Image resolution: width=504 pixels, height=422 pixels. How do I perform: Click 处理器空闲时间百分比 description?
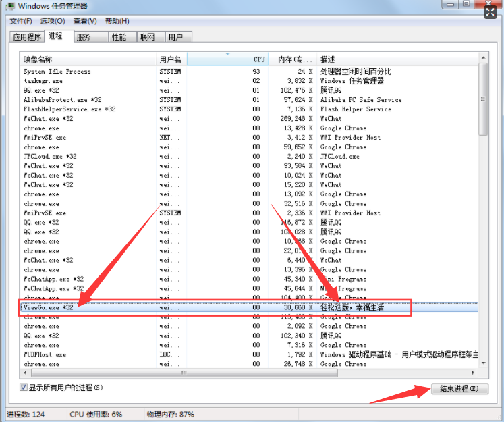coord(356,72)
